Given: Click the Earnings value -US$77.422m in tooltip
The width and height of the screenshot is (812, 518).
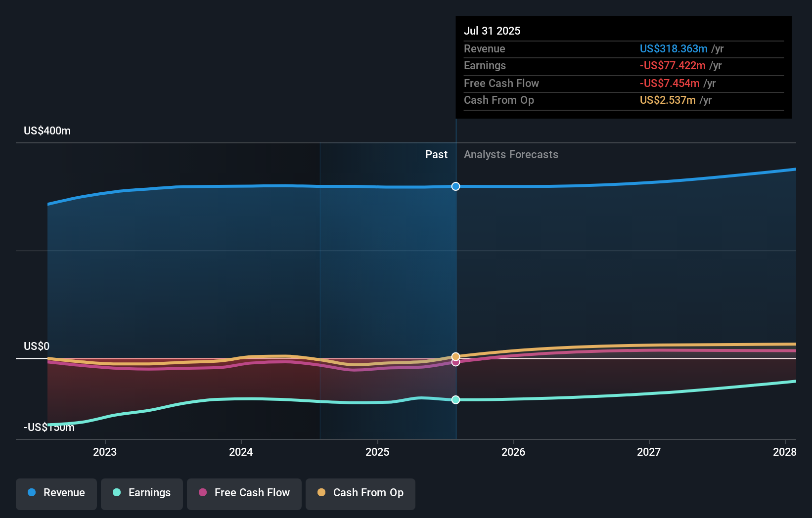Looking at the screenshot, I should [672, 65].
